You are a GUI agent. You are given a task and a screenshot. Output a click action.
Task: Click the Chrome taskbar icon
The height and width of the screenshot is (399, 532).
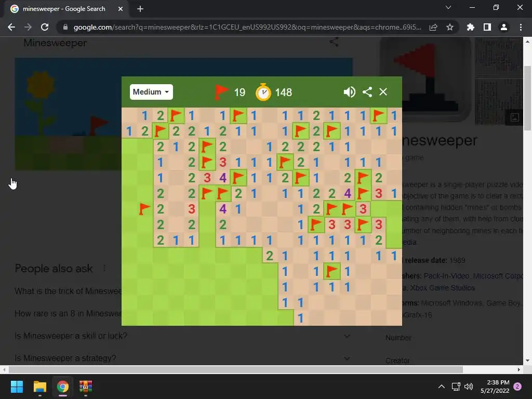pyautogui.click(x=63, y=387)
